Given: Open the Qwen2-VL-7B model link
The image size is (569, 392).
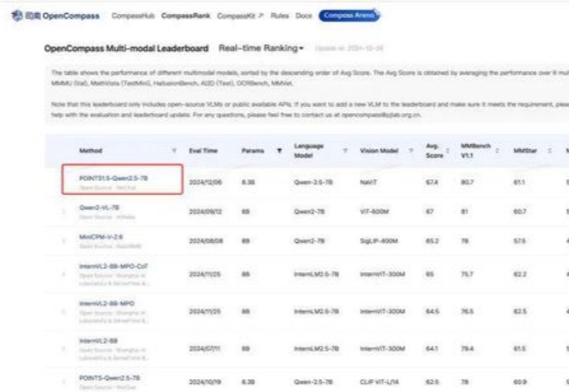Looking at the screenshot, I should pos(99,208).
